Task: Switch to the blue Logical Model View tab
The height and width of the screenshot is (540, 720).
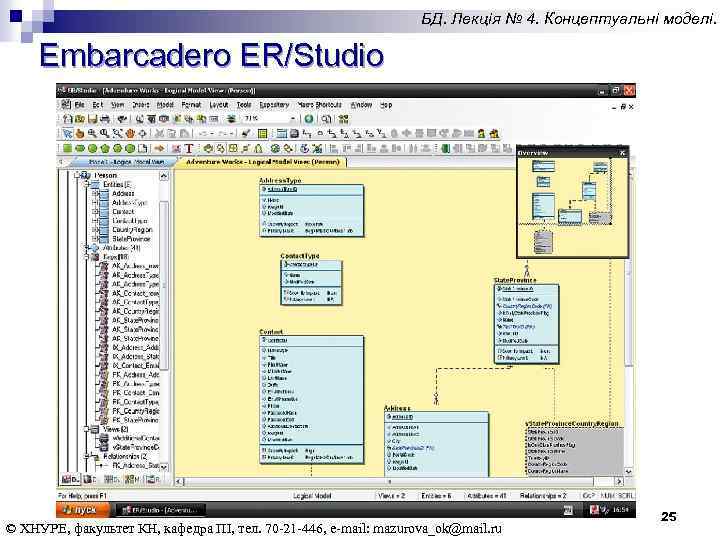Action: point(124,162)
